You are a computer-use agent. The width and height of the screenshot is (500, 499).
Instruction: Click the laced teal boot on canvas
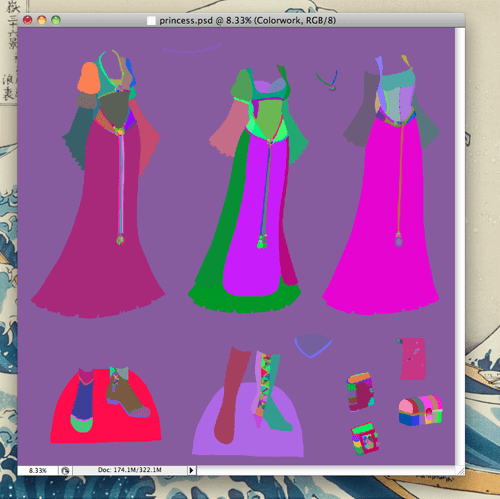tap(272, 393)
